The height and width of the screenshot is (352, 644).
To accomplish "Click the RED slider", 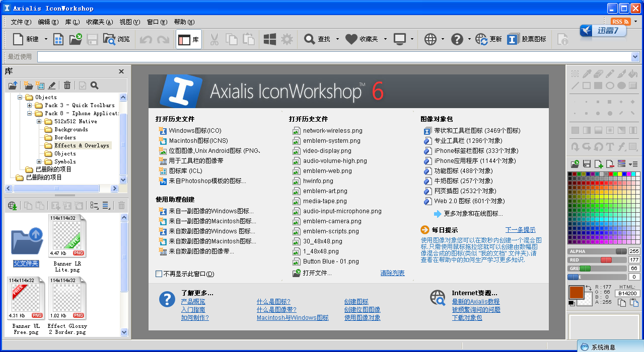I will pos(598,260).
